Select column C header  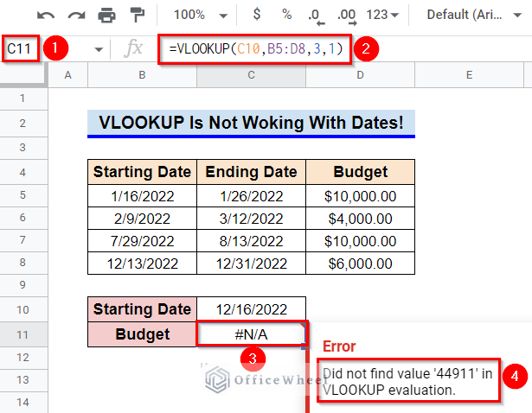251,75
